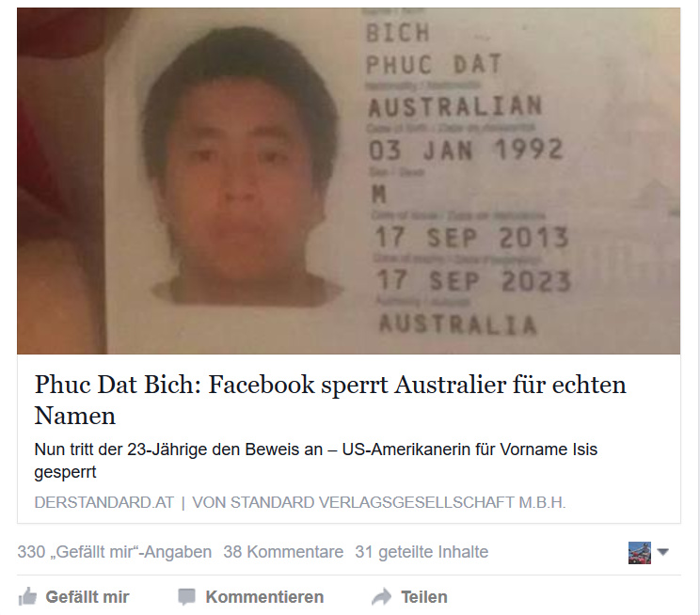Open the dropdown arrow beside the avatar
This screenshot has height=615, width=700.
[x=663, y=553]
